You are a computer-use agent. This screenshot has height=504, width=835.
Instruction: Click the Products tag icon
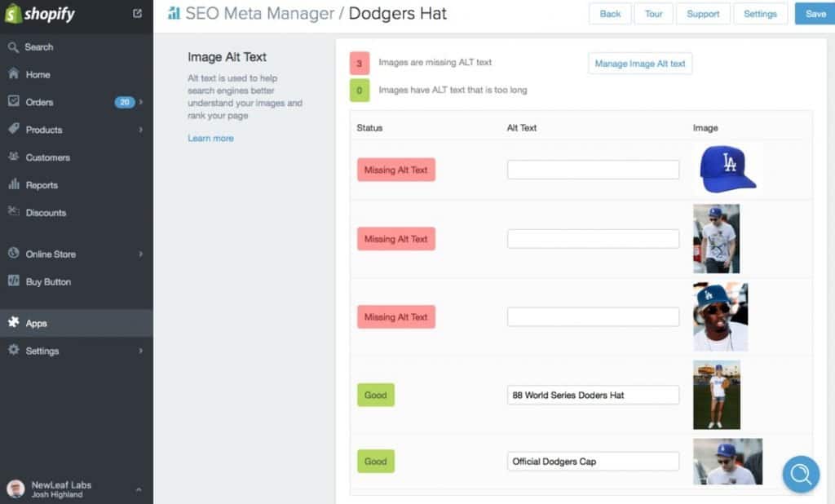point(13,130)
